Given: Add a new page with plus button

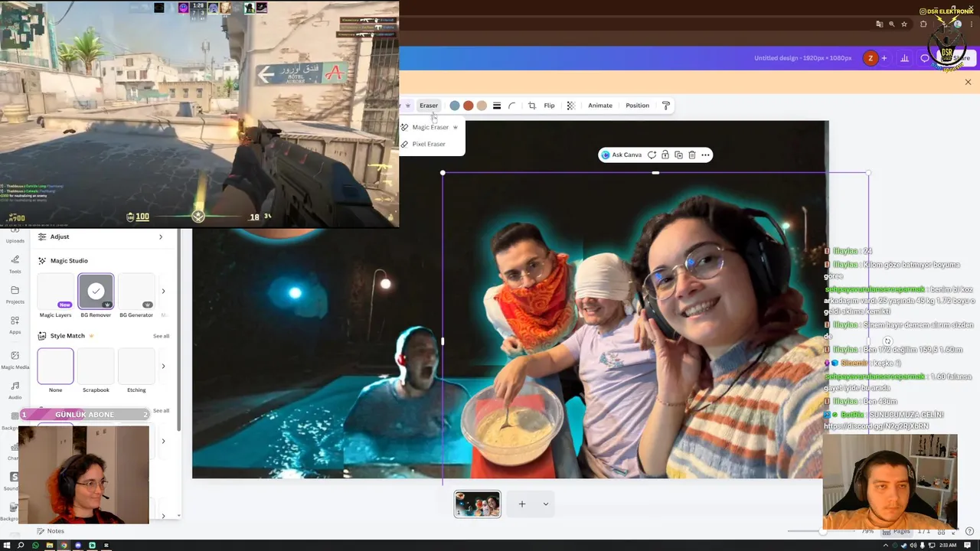Looking at the screenshot, I should (x=522, y=504).
